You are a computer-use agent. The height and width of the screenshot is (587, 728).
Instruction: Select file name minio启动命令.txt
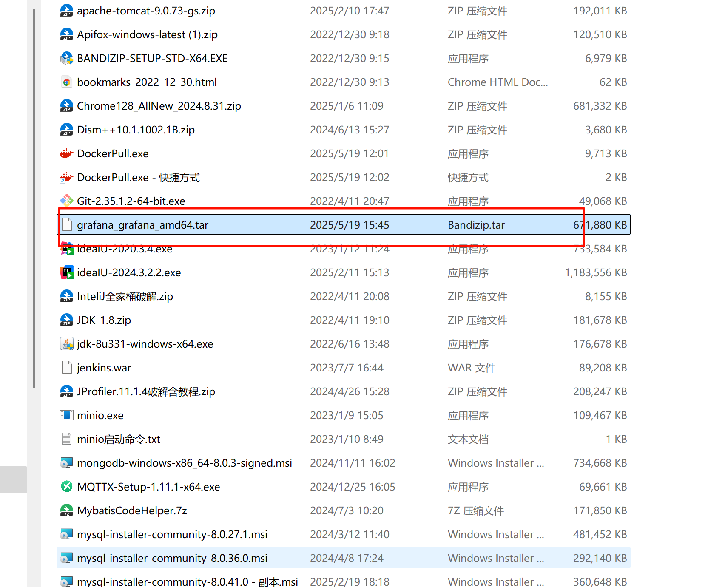(119, 439)
